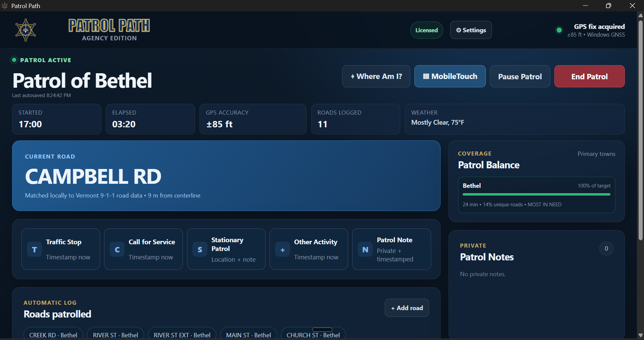Click the Patrol Path title bar app icon

(5, 6)
